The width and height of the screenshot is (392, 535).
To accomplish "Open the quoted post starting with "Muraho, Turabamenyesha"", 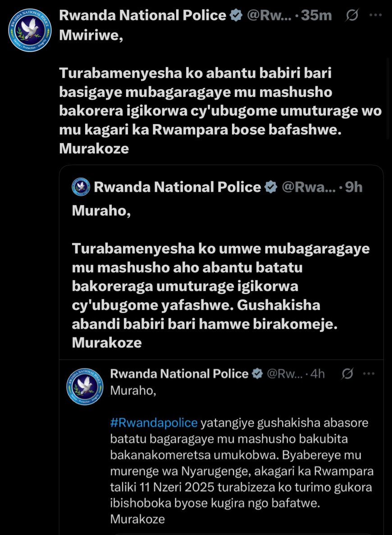I will (221, 277).
